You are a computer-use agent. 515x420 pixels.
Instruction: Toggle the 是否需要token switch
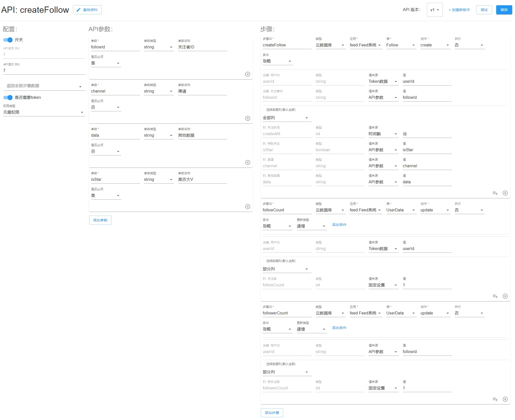click(x=8, y=98)
